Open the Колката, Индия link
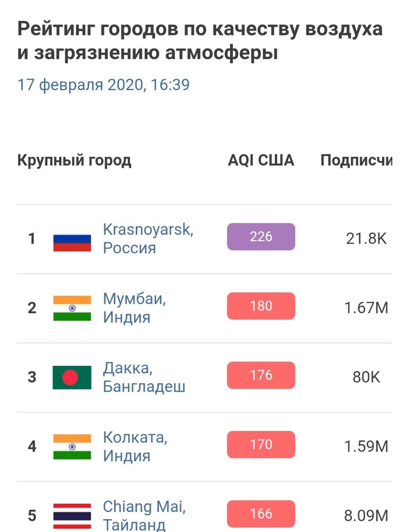 click(x=135, y=446)
